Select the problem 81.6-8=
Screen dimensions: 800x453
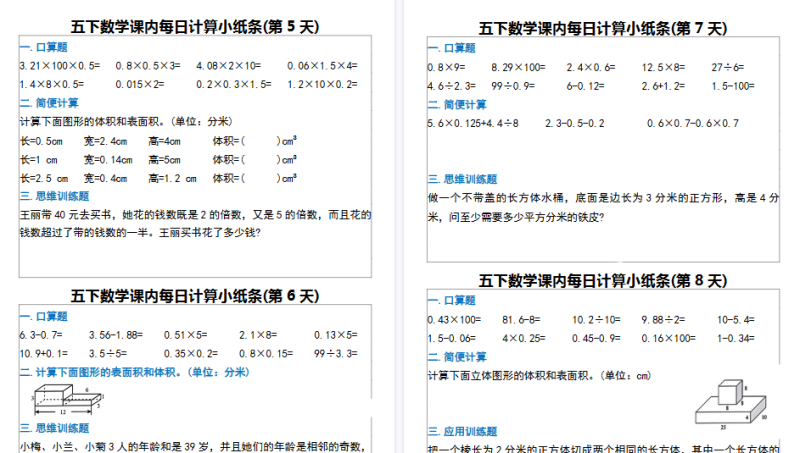coord(521,320)
